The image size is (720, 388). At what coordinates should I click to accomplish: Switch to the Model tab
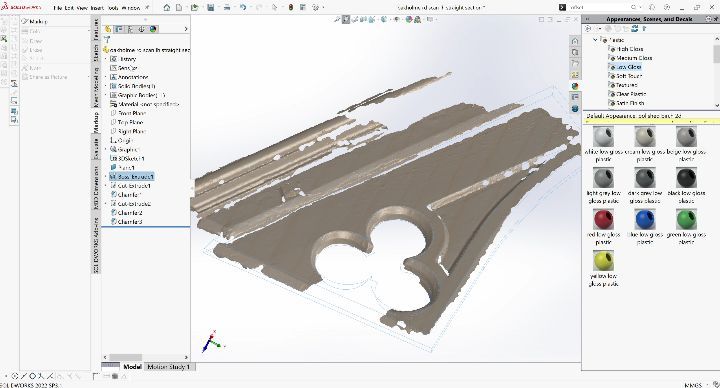click(132, 367)
